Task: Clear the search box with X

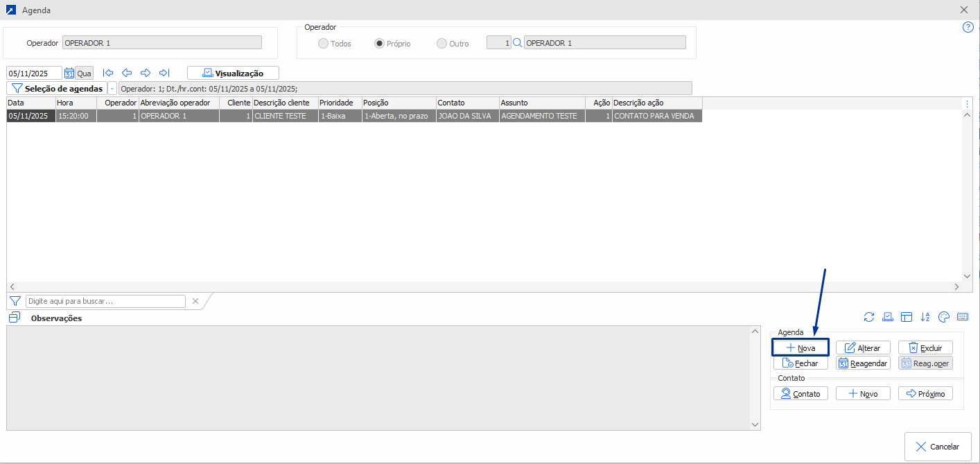Action: click(195, 301)
